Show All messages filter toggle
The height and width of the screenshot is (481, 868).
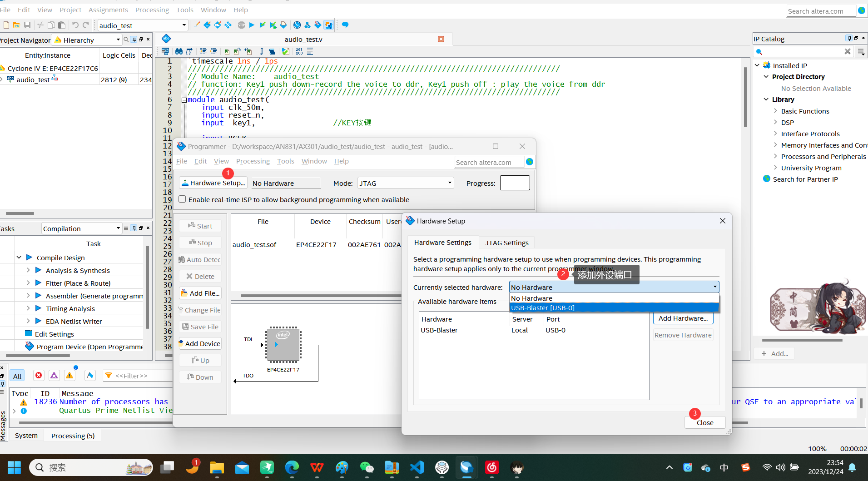pos(17,376)
